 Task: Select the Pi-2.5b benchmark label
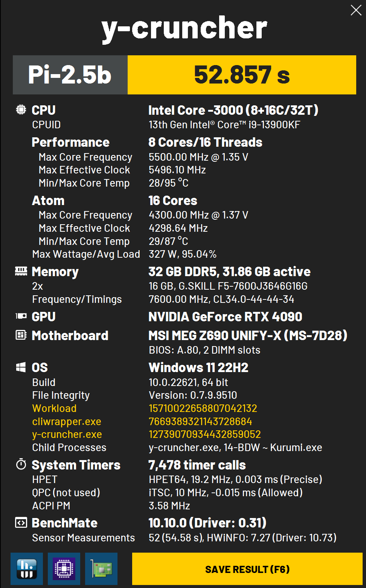coord(70,75)
